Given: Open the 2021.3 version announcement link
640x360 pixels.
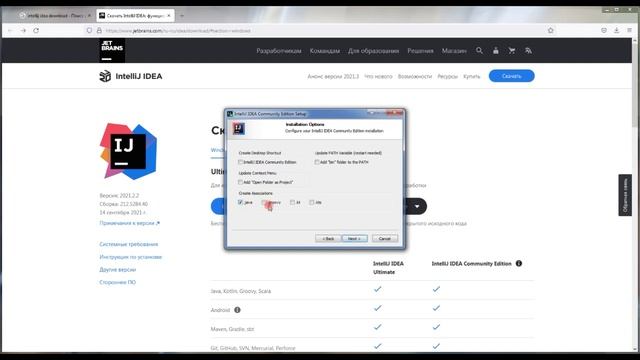Looking at the screenshot, I should (x=333, y=76).
